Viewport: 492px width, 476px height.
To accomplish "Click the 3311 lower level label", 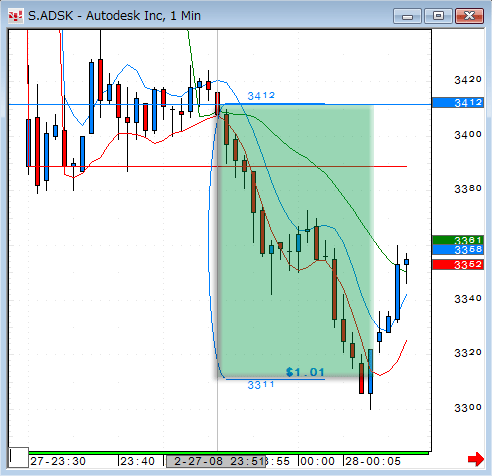I will (261, 385).
